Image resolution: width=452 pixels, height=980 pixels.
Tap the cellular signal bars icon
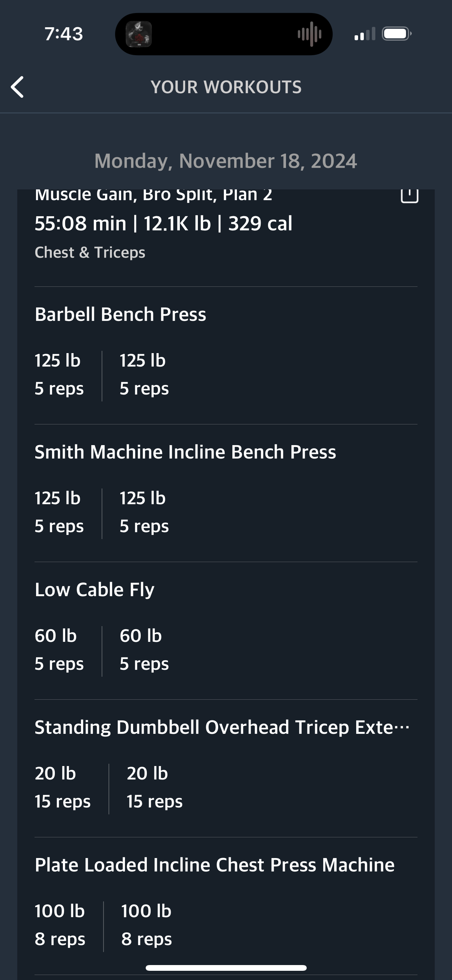(x=365, y=34)
